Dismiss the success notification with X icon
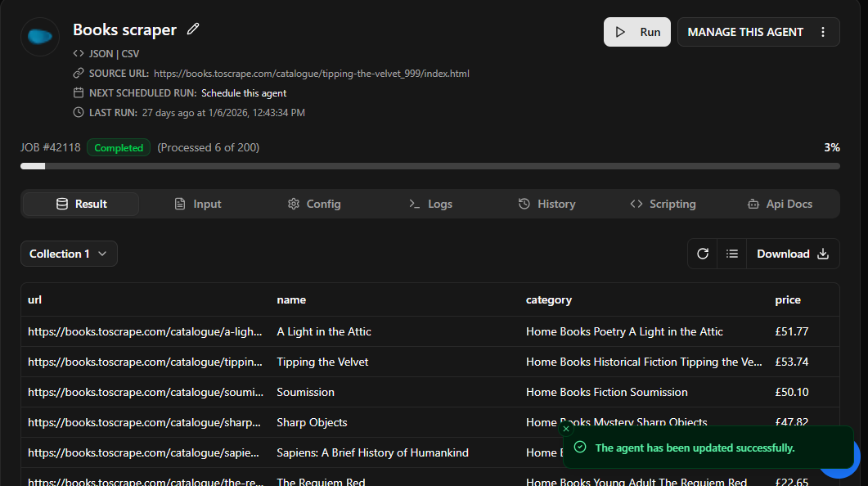The image size is (868, 486). click(x=566, y=429)
